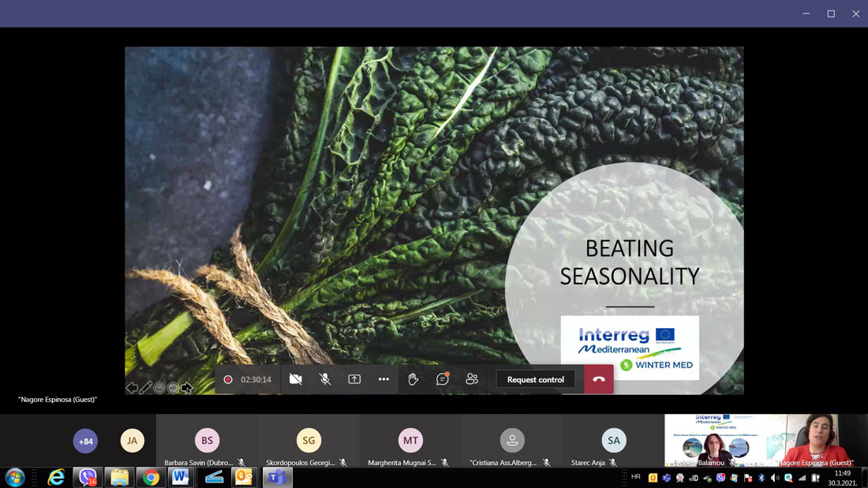Show the conversation chat panel
This screenshot has height=488, width=868.
(443, 379)
